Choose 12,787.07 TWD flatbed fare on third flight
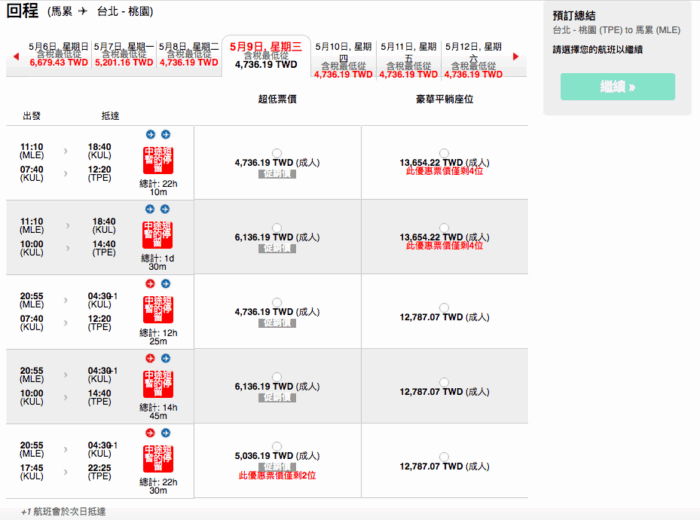Image resolution: width=700 pixels, height=520 pixels. pos(444,307)
